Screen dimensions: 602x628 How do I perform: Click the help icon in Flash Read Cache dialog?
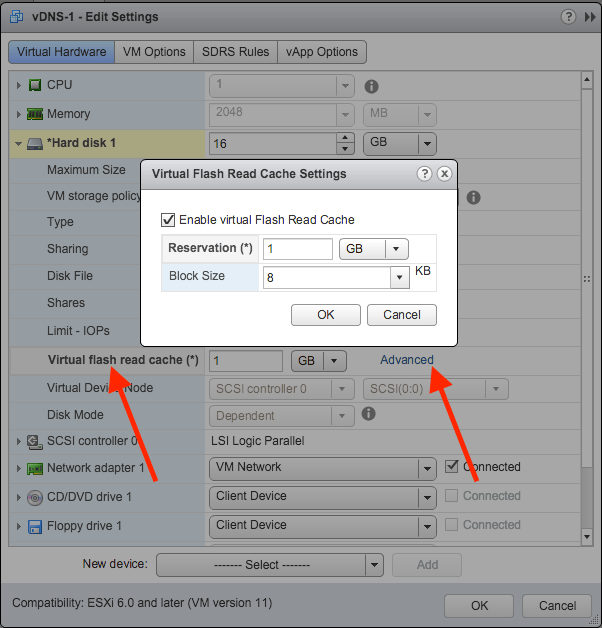coord(424,174)
